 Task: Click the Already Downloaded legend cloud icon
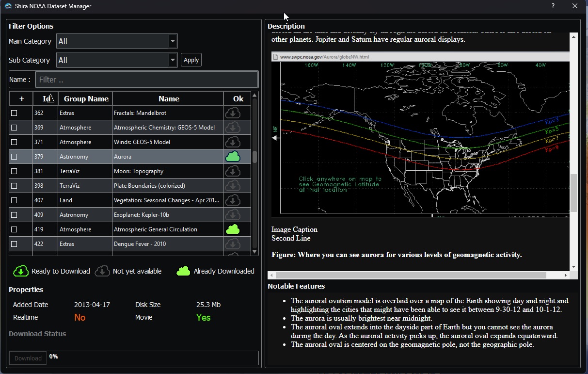tap(183, 271)
